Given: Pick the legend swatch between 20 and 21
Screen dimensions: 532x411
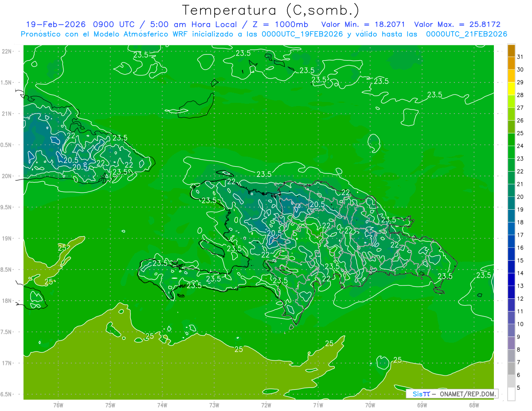Looking at the screenshot, I should (x=511, y=191).
